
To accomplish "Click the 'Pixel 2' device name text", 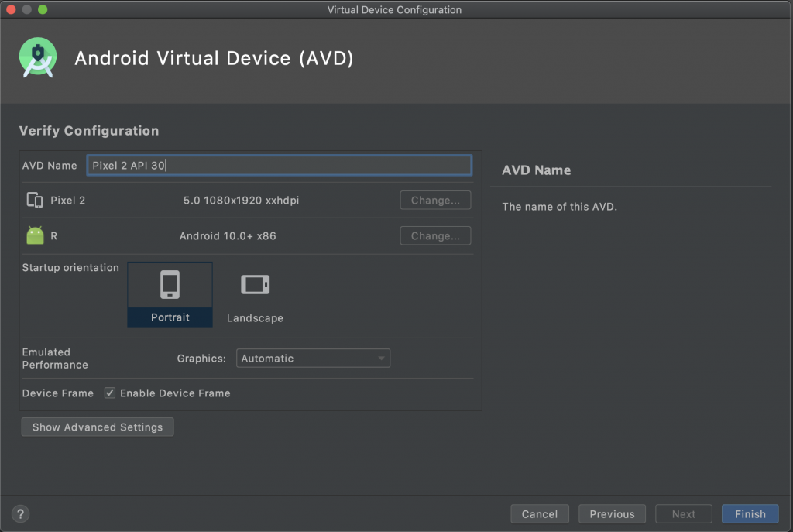I will click(x=68, y=201).
